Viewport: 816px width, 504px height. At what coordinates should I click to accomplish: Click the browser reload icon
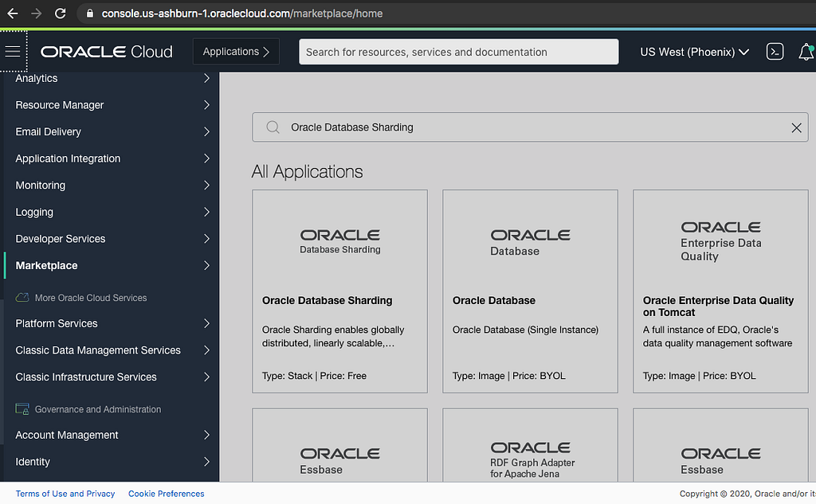(60, 14)
